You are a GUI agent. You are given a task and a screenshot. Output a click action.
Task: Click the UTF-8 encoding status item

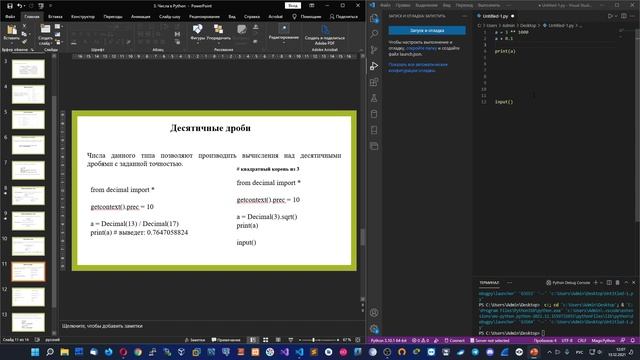567,340
